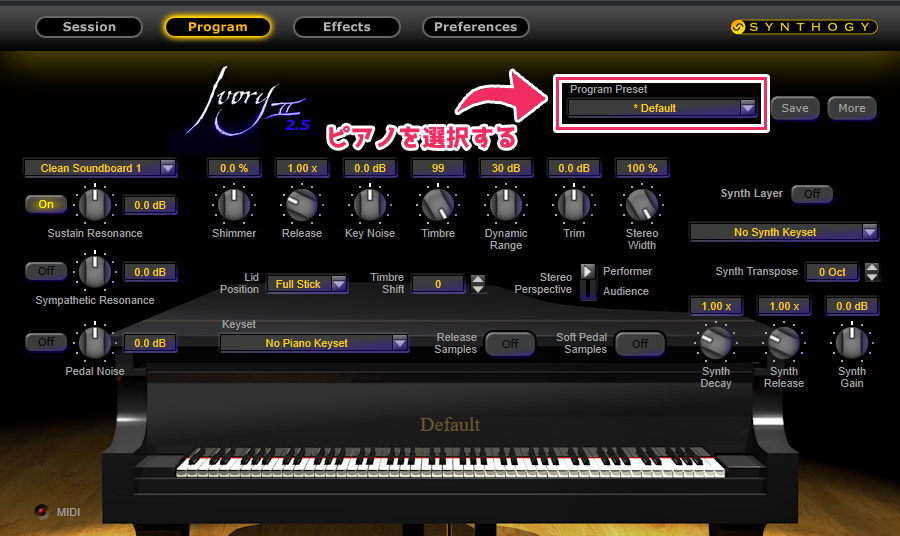Screen dimensions: 900x536
Task: Toggle the Pedal Noise Off switch
Action: click(46, 342)
